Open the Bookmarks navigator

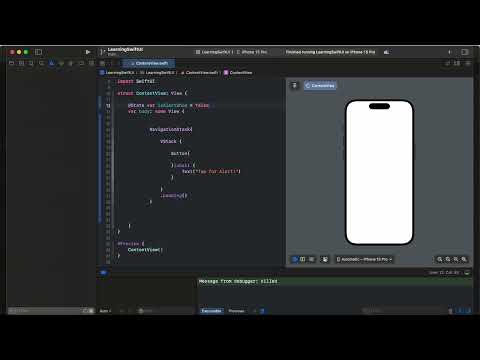click(x=31, y=63)
